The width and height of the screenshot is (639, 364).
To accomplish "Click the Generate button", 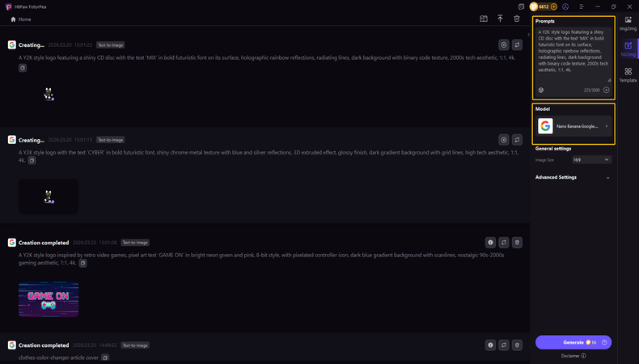I will [573, 342].
